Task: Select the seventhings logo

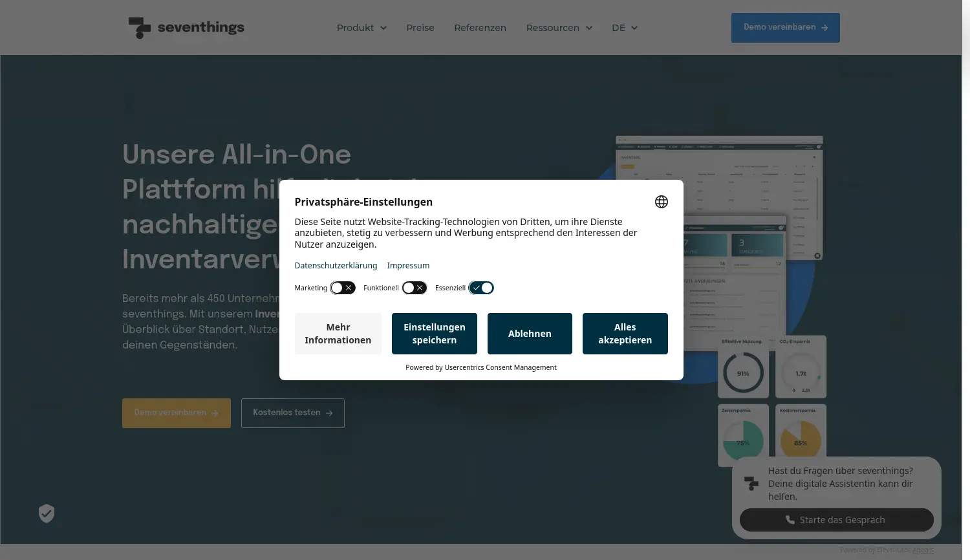Action: click(x=186, y=27)
